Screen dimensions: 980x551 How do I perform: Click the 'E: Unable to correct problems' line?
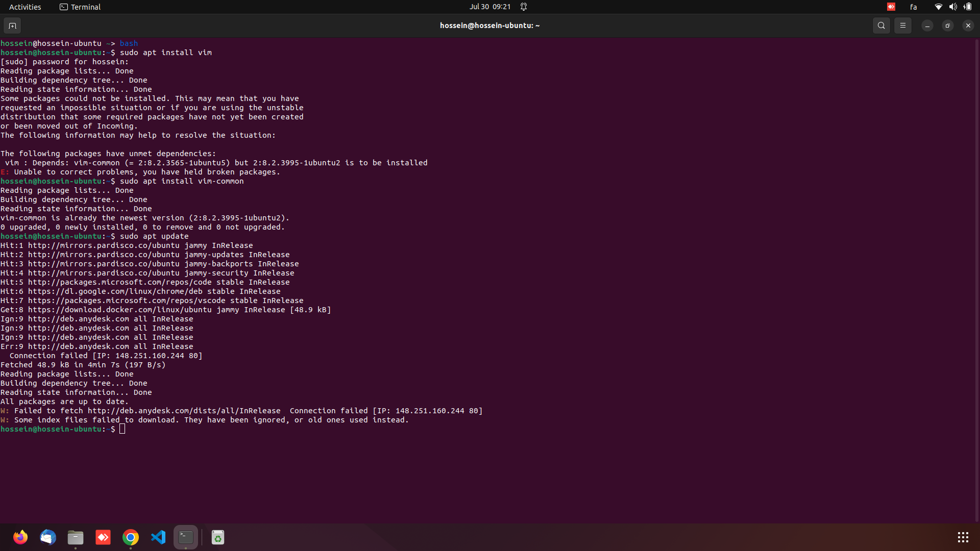[x=140, y=172]
